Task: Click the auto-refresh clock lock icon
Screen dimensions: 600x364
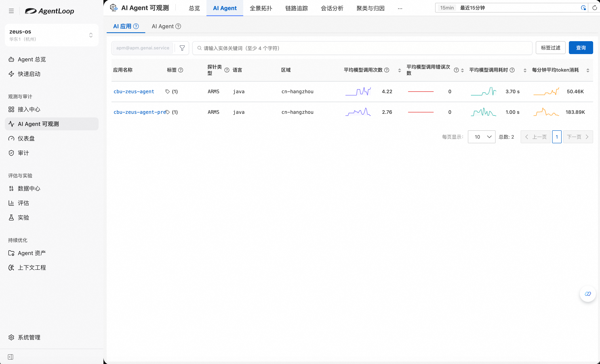Action: coord(583,8)
